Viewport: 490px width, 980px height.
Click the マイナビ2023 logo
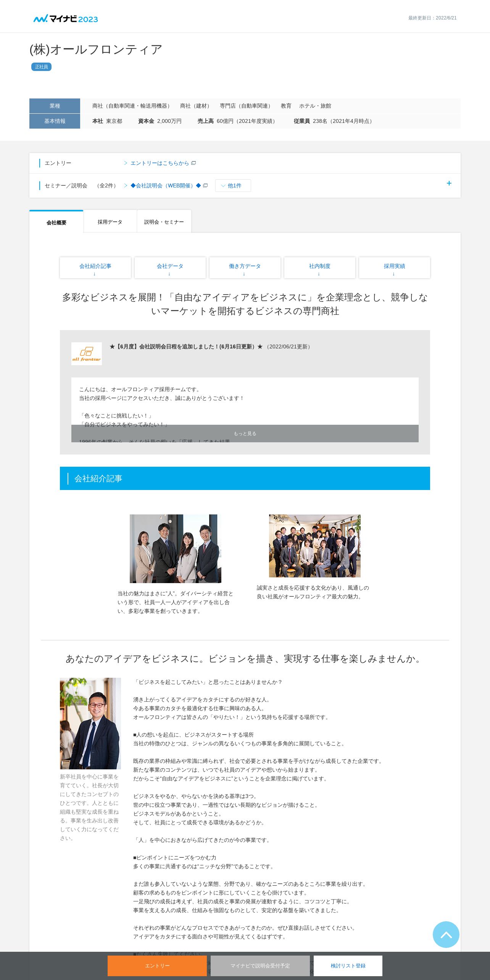pyautogui.click(x=66, y=19)
